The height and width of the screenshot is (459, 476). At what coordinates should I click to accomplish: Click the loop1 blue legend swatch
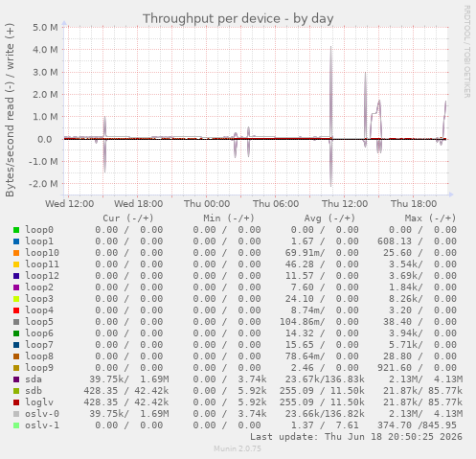16,241
